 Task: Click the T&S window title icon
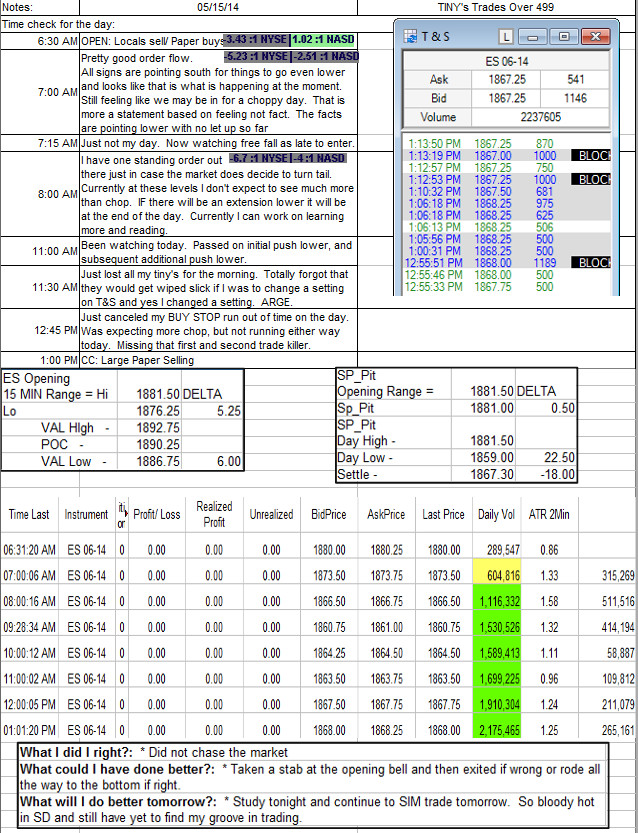411,37
